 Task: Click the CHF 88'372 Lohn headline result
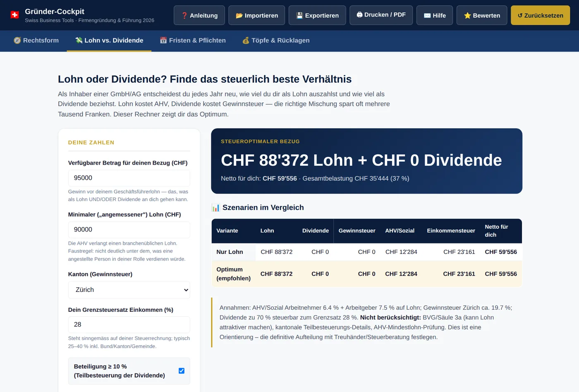pos(361,160)
